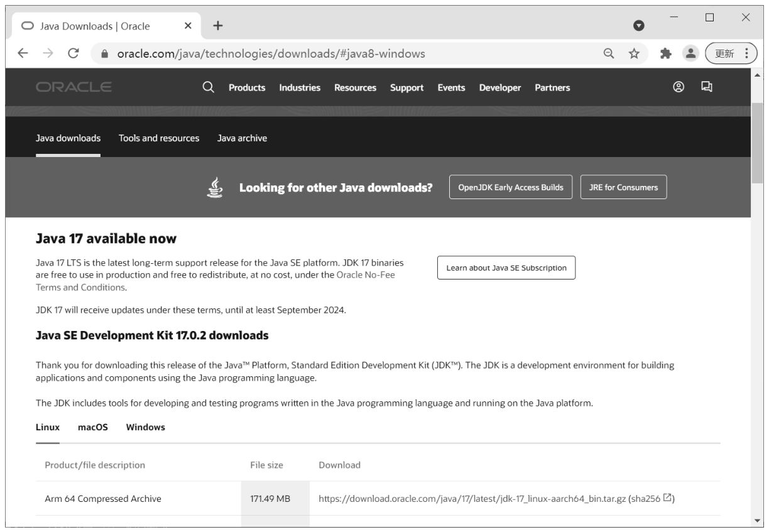Screen dimensions: 769x532
Task: Open a new browser tab
Action: point(217,26)
